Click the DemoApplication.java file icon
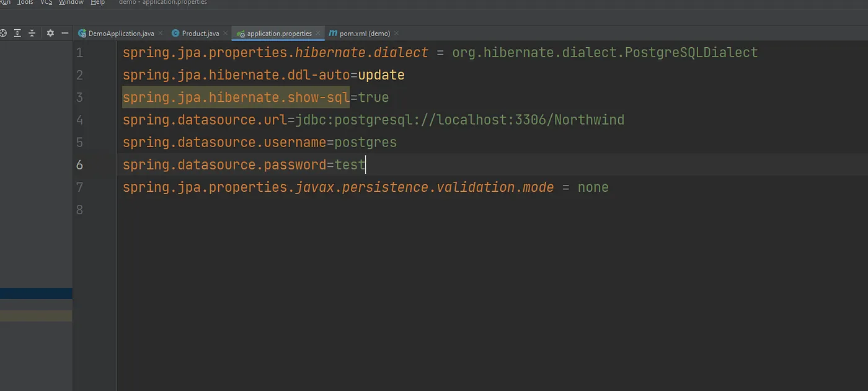Image resolution: width=868 pixels, height=391 pixels. pyautogui.click(x=82, y=34)
